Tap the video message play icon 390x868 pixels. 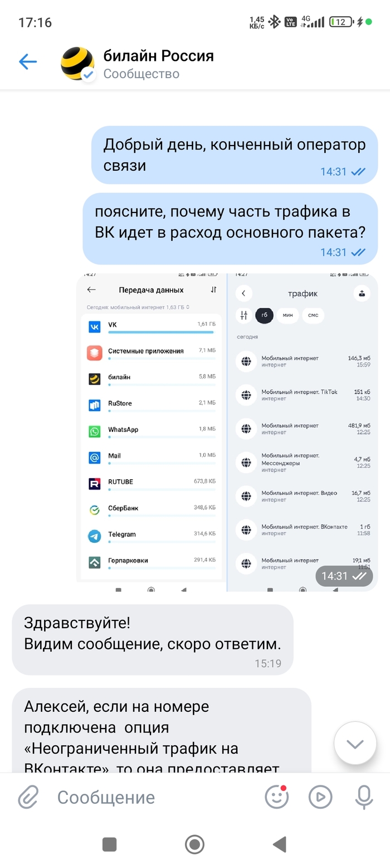[x=320, y=797]
